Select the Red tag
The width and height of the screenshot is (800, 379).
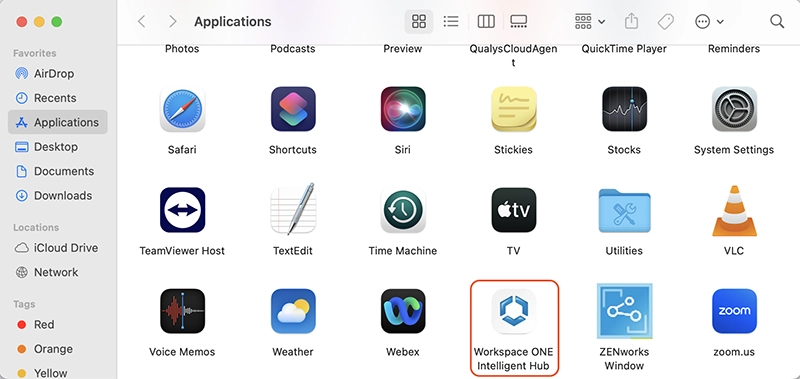[x=58, y=324]
